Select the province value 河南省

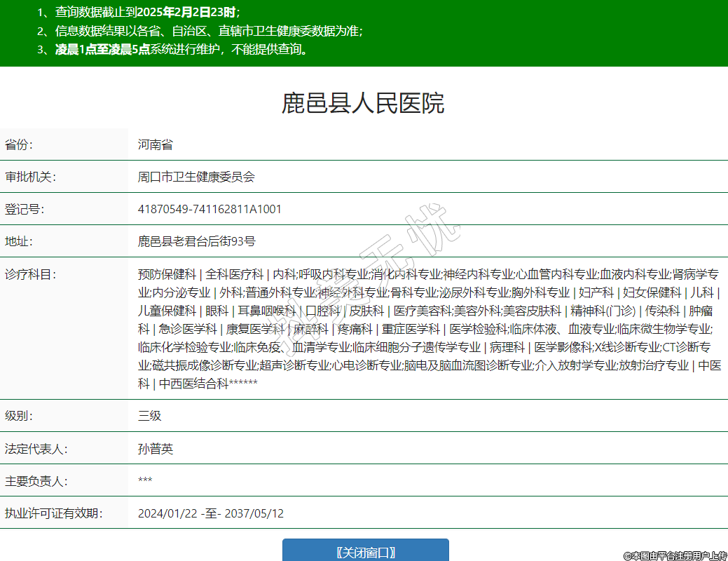pos(155,145)
